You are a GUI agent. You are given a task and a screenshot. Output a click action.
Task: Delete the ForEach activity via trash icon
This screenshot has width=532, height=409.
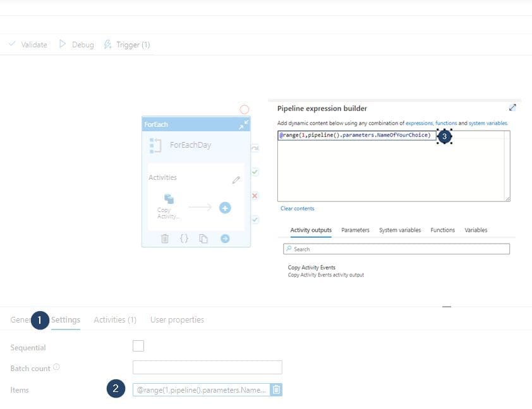coord(165,239)
